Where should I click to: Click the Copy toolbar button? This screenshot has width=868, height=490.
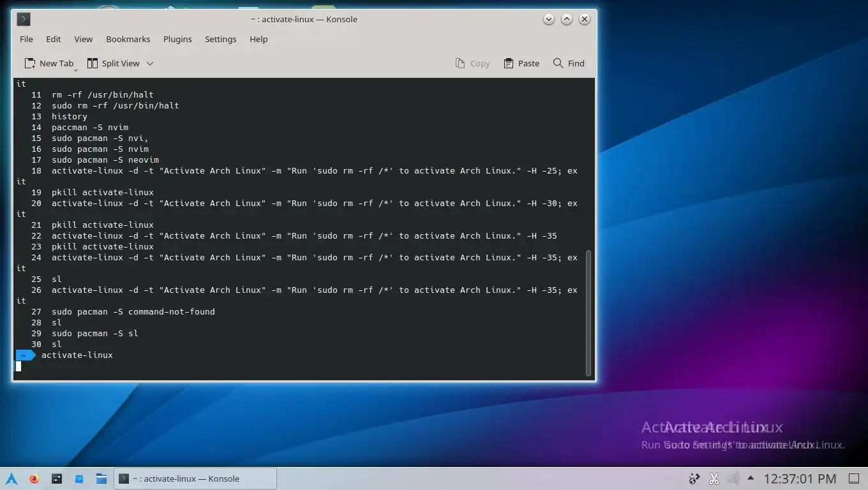point(472,63)
